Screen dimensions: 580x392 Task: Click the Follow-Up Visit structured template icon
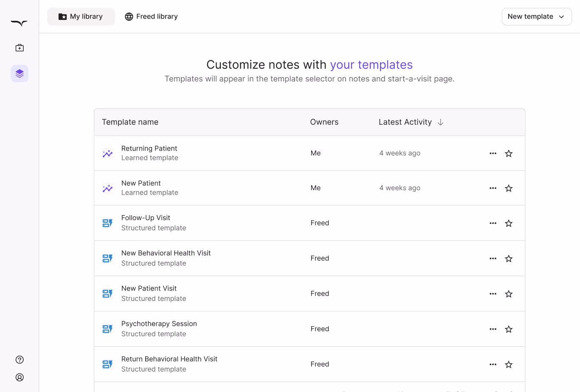(107, 223)
